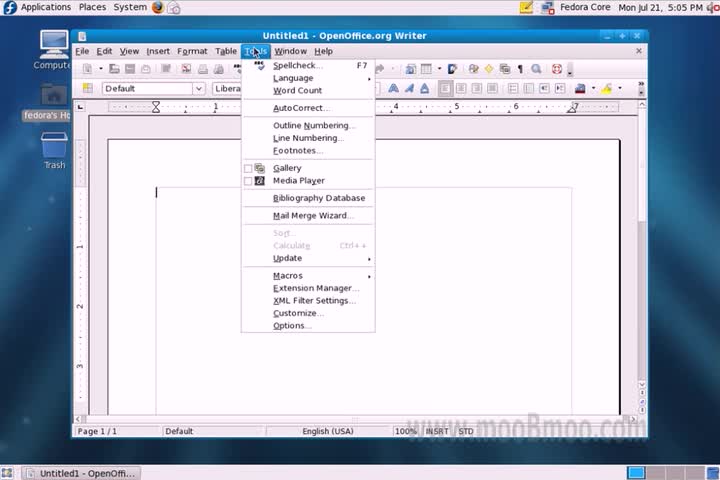
Task: Open the Places menu on top panel
Action: (92, 7)
